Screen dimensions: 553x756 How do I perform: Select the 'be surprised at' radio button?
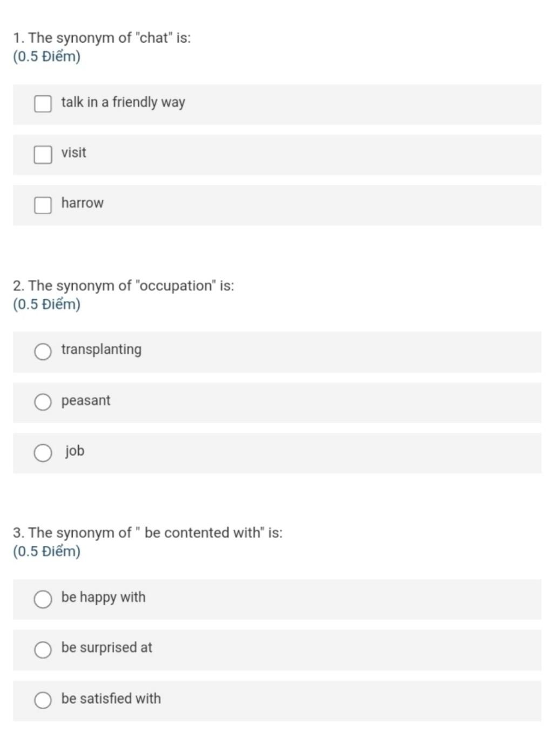(43, 650)
